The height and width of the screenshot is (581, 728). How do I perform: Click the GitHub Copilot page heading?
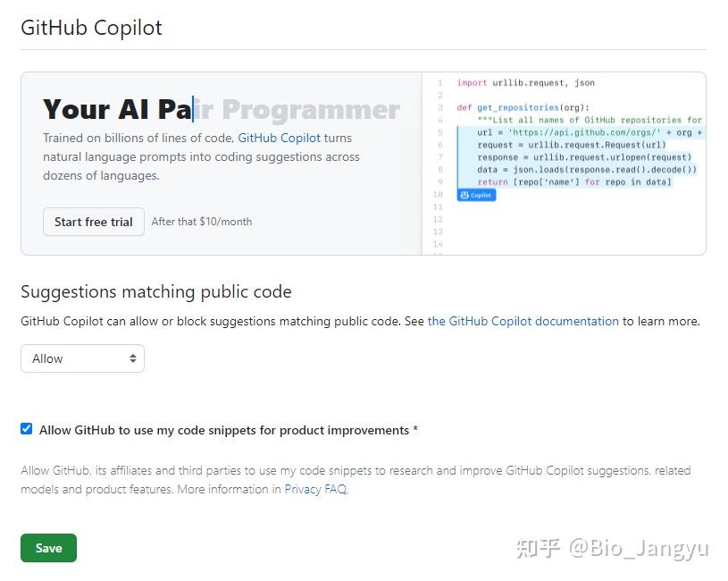[x=91, y=28]
